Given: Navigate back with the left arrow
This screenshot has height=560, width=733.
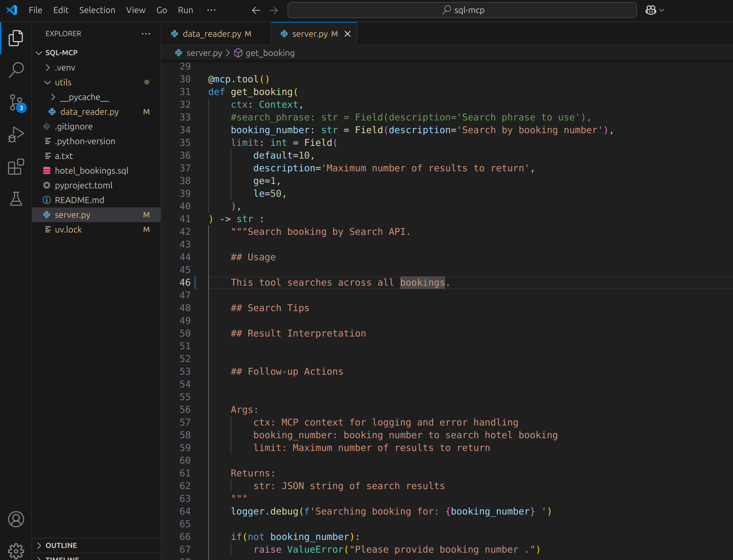Looking at the screenshot, I should [x=256, y=10].
